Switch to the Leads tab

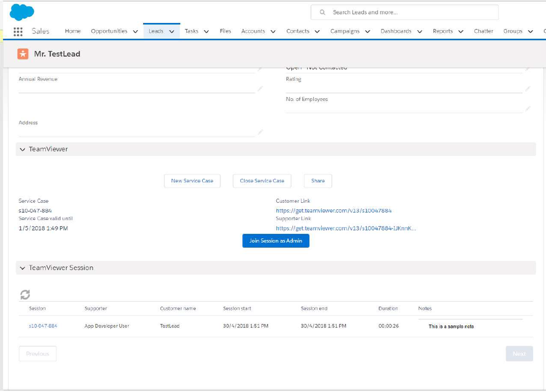[x=156, y=31]
